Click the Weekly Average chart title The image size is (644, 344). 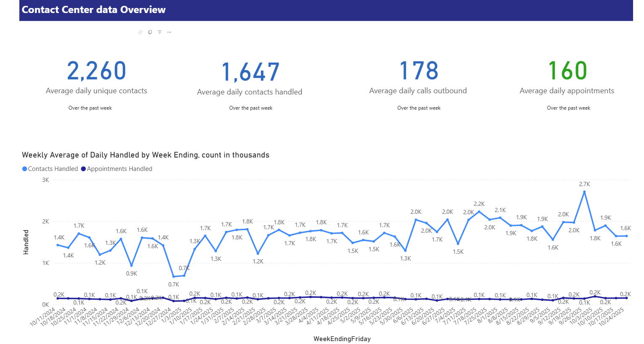point(146,155)
